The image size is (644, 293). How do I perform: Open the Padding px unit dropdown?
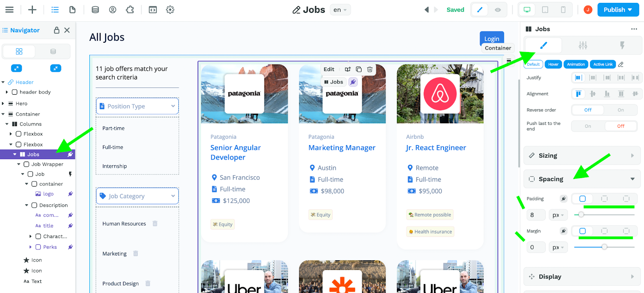click(x=558, y=215)
